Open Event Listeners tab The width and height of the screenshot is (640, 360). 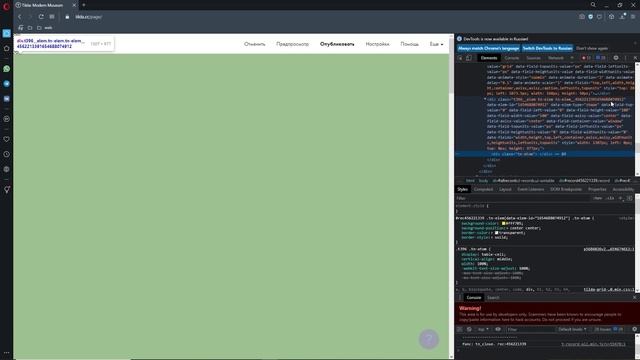[531, 189]
